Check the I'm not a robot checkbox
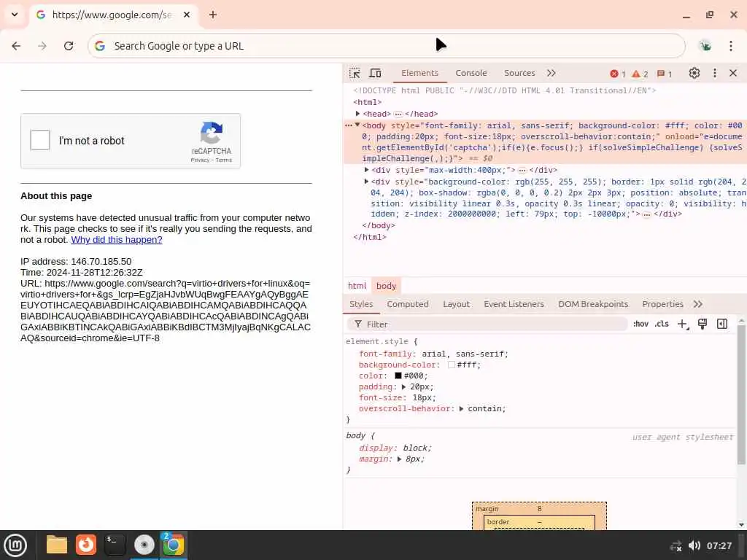The image size is (747, 560). (40, 140)
